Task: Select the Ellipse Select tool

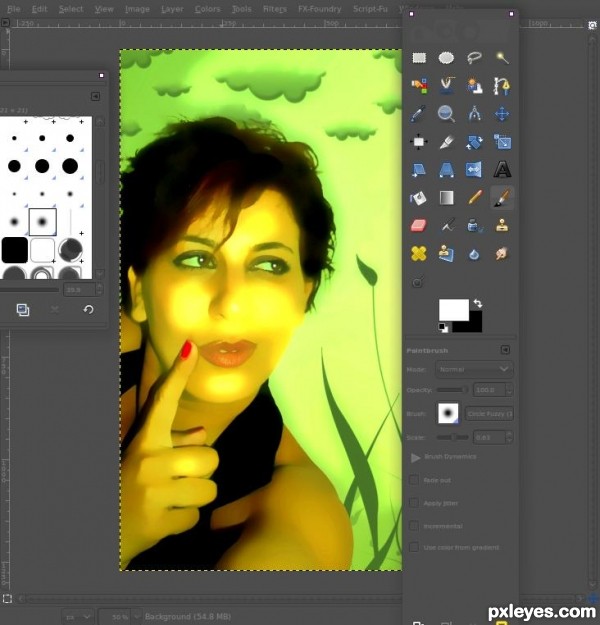Action: pos(446,58)
